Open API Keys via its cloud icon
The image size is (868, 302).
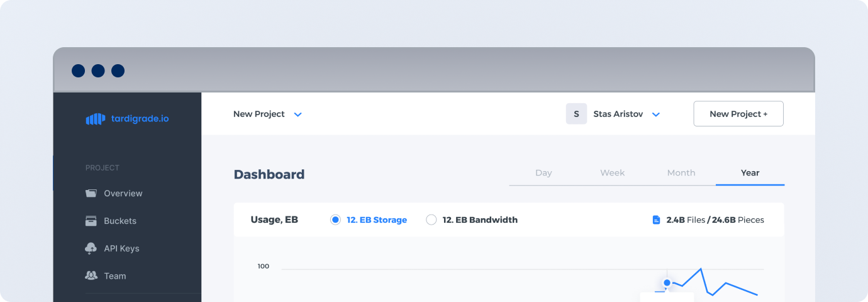(x=91, y=249)
